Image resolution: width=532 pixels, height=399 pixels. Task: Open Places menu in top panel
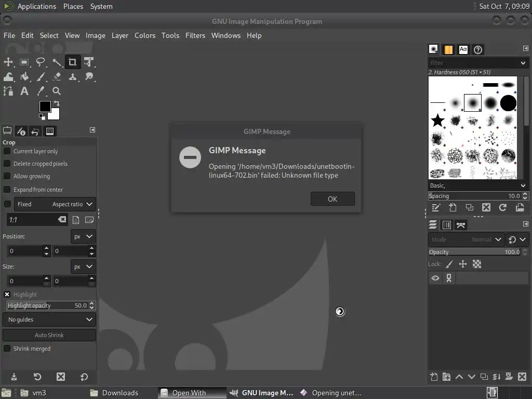(x=73, y=6)
